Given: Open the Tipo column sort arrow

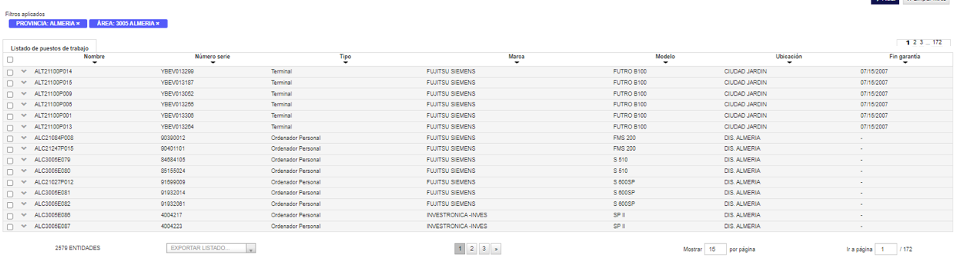Looking at the screenshot, I should click(x=345, y=63).
